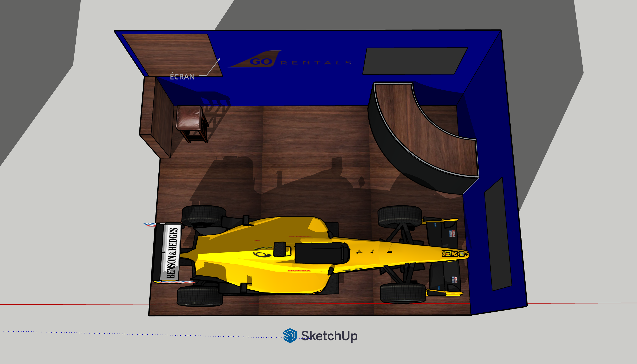Select the brown leather stool
Viewport: 637px width, 364px height.
189,117
